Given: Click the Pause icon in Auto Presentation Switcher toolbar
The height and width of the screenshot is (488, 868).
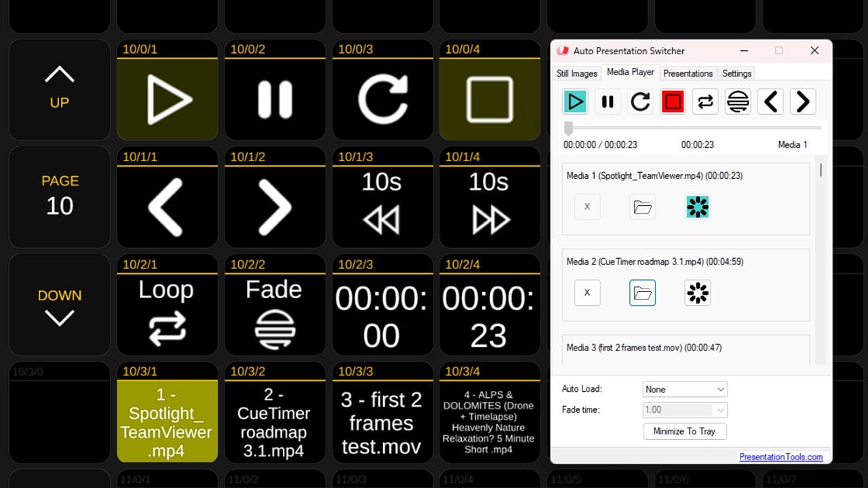Looking at the screenshot, I should [608, 102].
